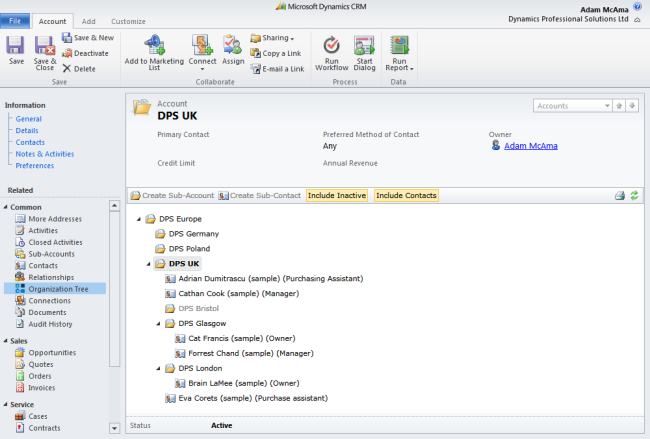Collapse the DPS Glasgow tree node
Viewport: 650px width, 439px height.
tap(158, 324)
